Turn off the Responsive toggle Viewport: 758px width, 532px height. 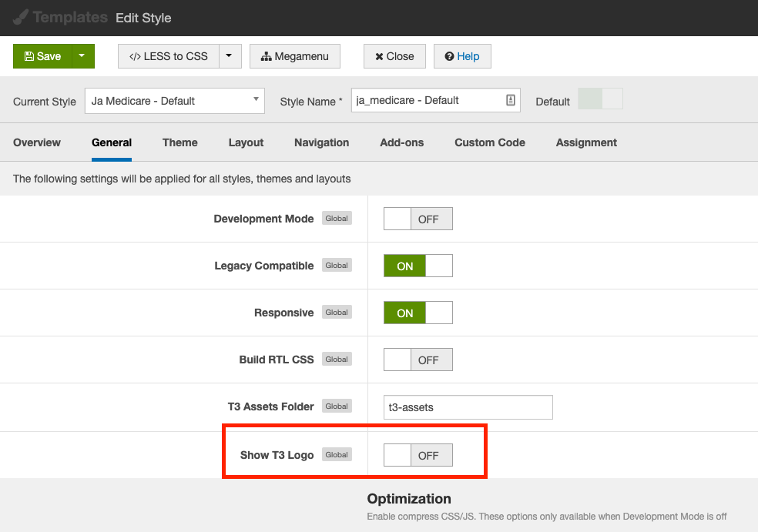pyautogui.click(x=418, y=313)
